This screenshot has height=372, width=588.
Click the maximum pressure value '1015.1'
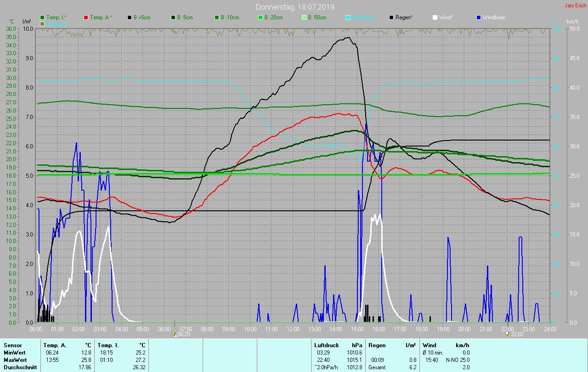pyautogui.click(x=355, y=360)
